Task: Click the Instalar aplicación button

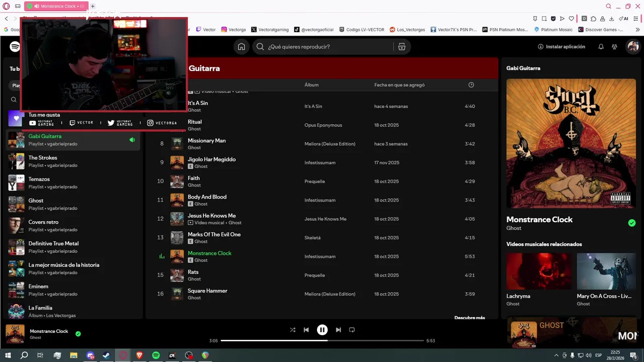Action: (x=561, y=47)
